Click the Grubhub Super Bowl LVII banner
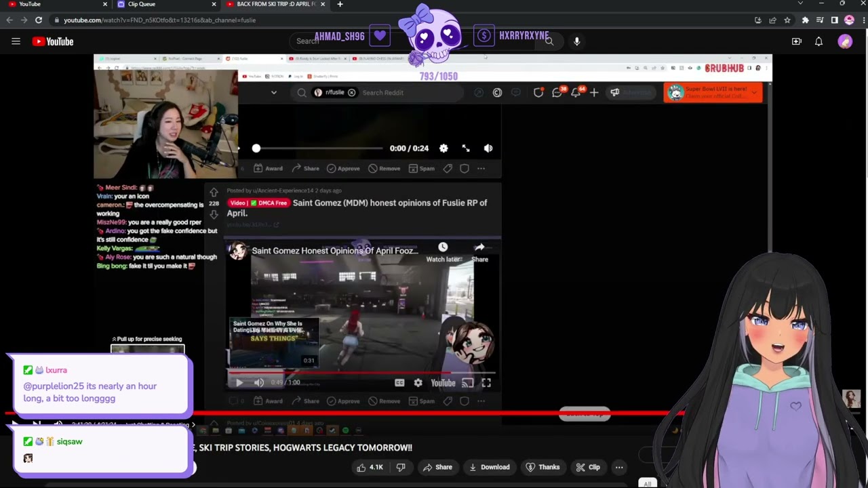Image resolution: width=868 pixels, height=488 pixels. point(713,93)
